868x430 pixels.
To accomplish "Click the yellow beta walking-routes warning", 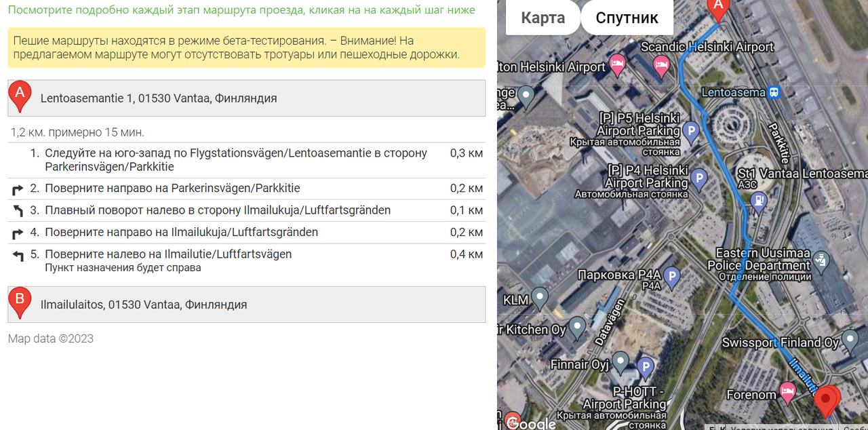I will click(x=247, y=47).
